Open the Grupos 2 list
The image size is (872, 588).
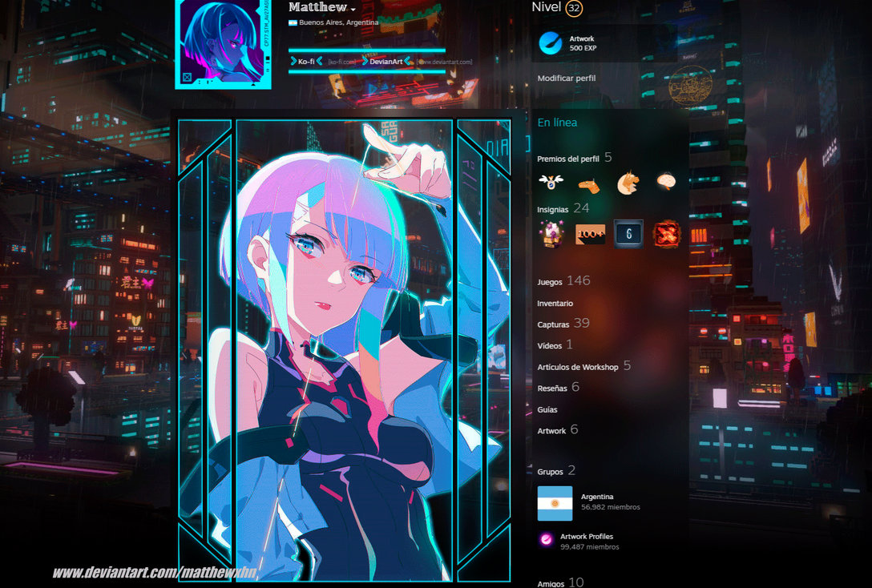point(556,471)
